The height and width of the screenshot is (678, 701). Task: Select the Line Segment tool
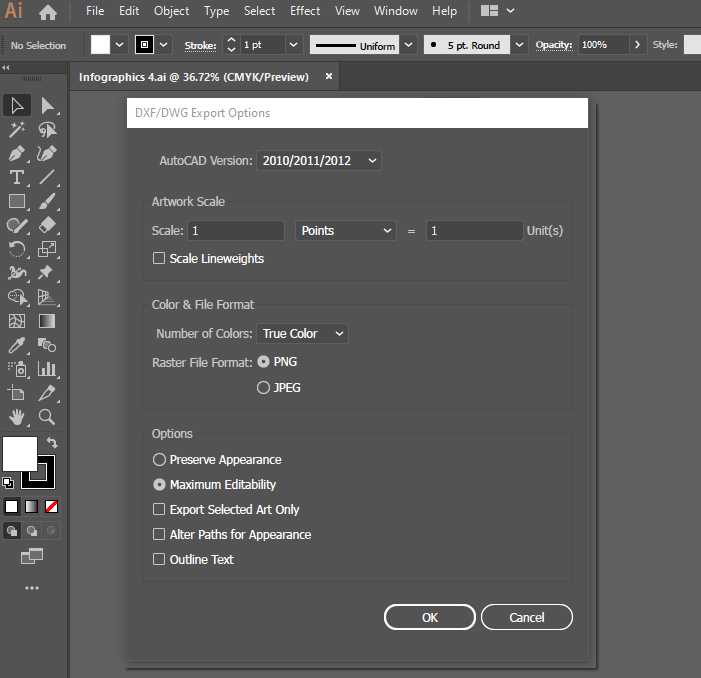(x=47, y=177)
